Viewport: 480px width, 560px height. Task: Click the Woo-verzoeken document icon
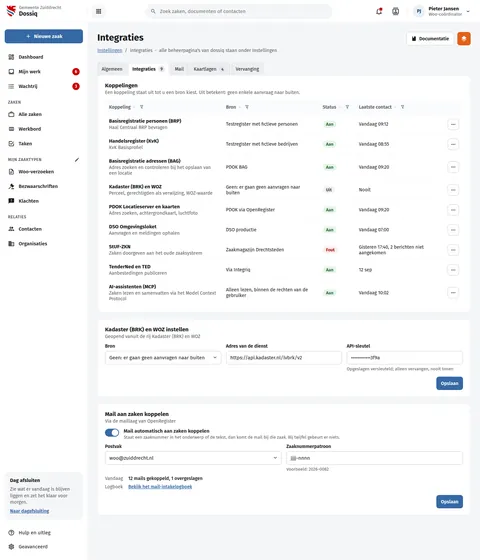pos(11,172)
